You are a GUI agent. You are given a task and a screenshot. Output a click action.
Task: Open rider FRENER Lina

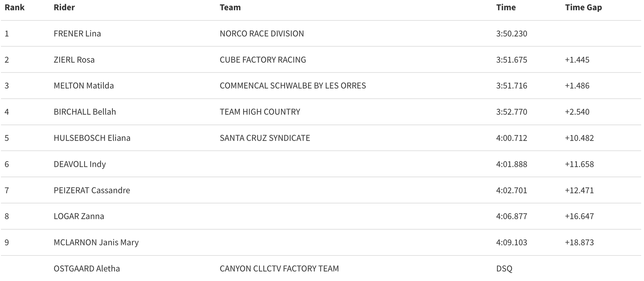point(77,34)
